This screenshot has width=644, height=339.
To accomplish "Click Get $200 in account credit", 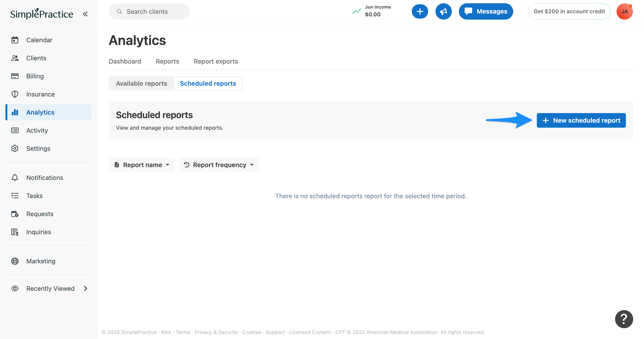I will 569,12.
